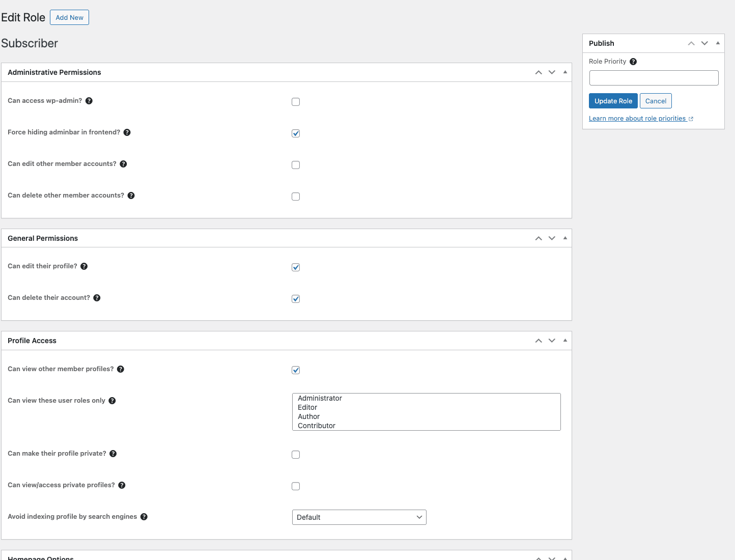Enable Can view/access private profiles
The width and height of the screenshot is (735, 560).
tap(296, 486)
